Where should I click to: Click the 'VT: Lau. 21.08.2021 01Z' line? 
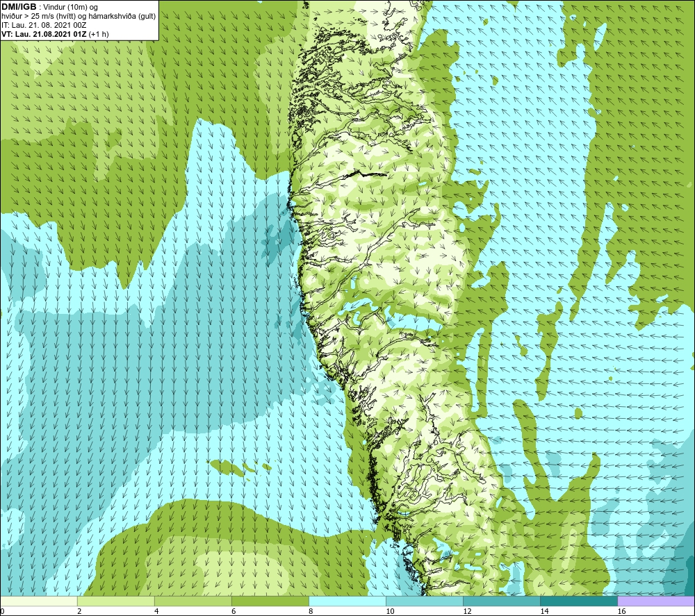pyautogui.click(x=44, y=34)
